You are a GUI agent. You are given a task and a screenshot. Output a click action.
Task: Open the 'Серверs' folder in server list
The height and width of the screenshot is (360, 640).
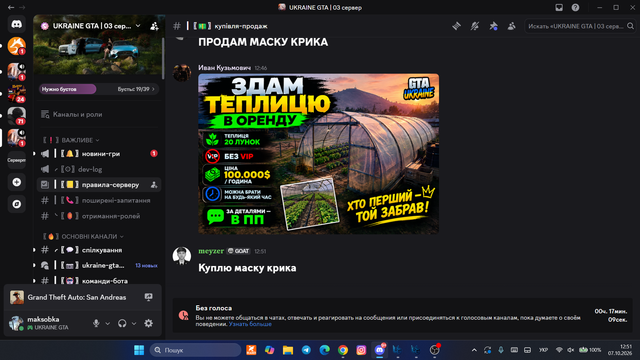coord(16,160)
